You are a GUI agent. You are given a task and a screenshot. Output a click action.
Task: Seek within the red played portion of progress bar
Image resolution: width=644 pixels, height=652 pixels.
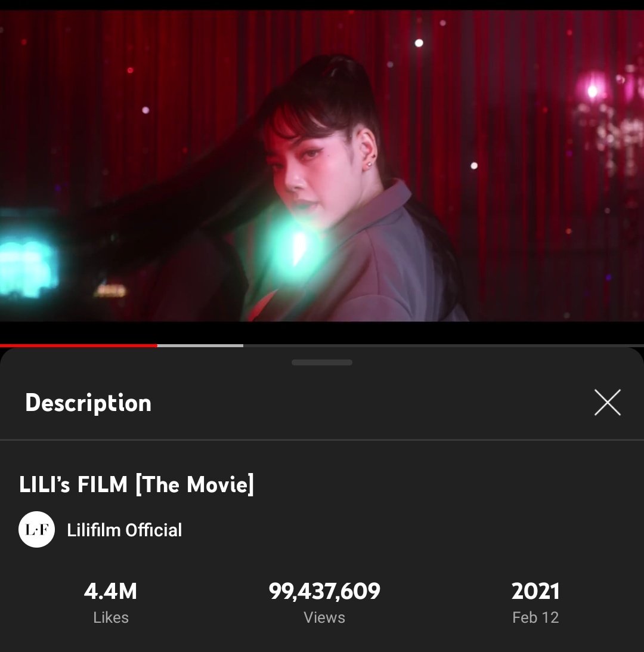pos(79,345)
